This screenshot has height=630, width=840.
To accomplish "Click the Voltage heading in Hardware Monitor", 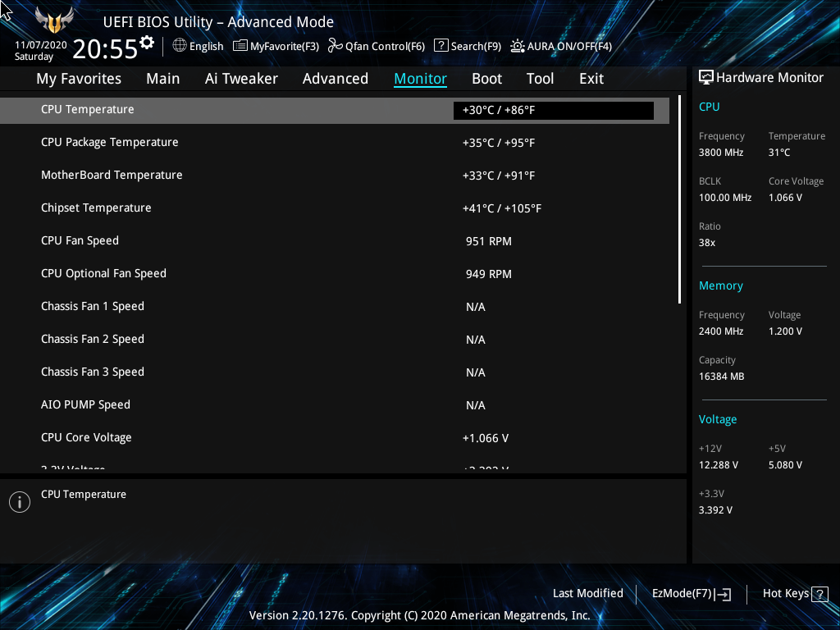I will click(717, 419).
